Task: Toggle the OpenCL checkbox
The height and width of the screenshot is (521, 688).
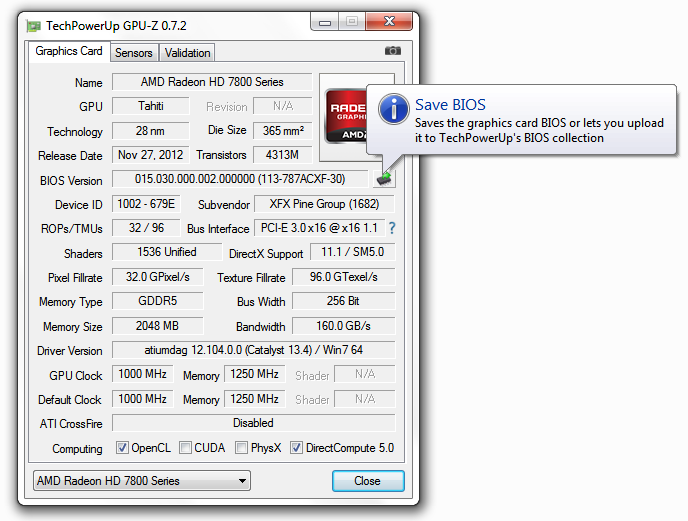Action: 122,448
